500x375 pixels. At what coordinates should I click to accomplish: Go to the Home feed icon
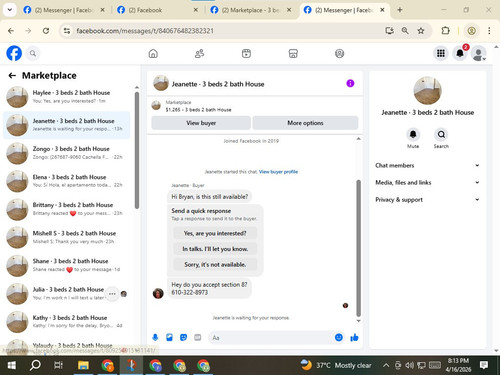(x=153, y=53)
